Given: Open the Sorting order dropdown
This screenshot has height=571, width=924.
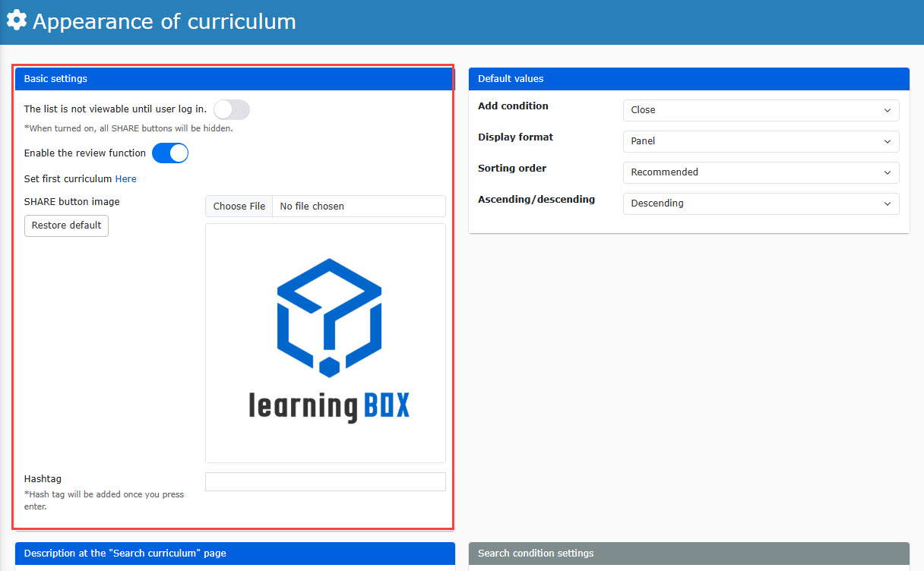Looking at the screenshot, I should [761, 172].
